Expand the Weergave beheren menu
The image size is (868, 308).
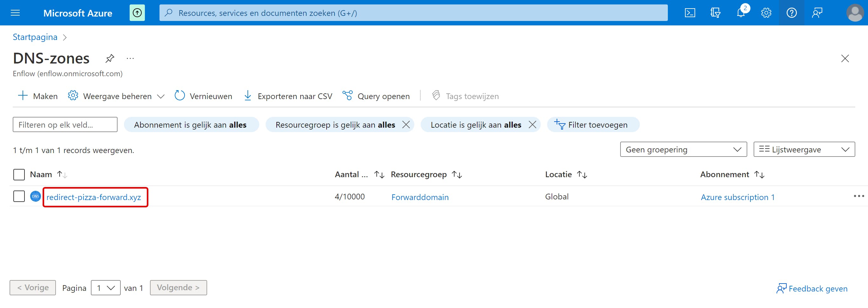tap(116, 96)
